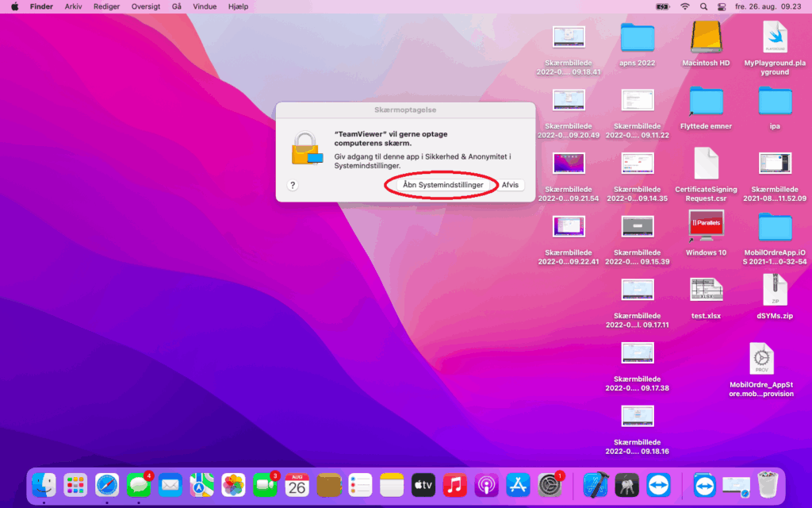812x508 pixels.
Task: Click the Åbn Systemindstillinger button
Action: [442, 185]
